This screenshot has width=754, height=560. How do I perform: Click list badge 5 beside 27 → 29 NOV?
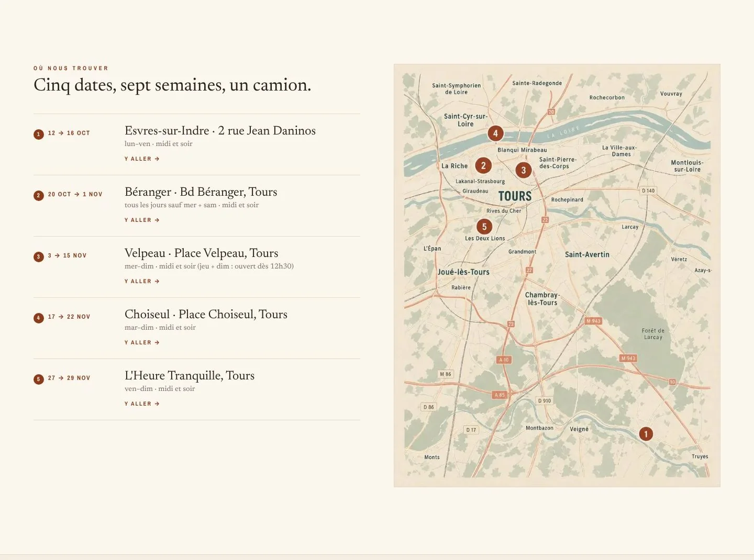click(38, 379)
